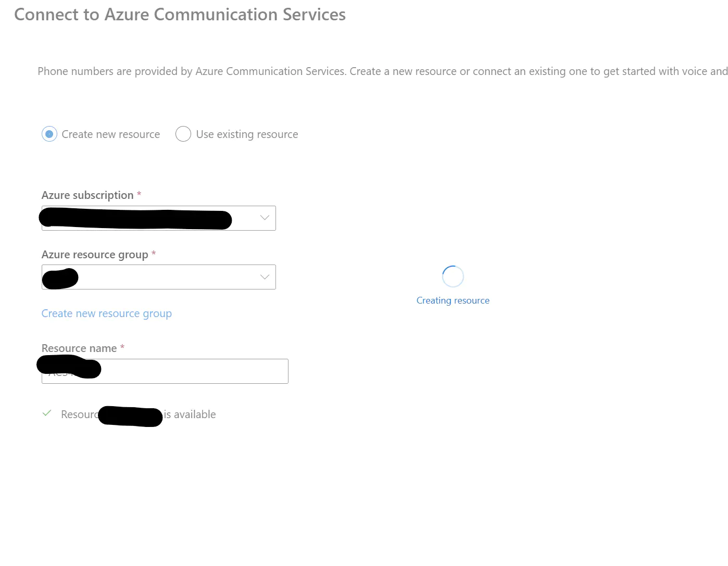Click the Azure subscription field label

(87, 195)
